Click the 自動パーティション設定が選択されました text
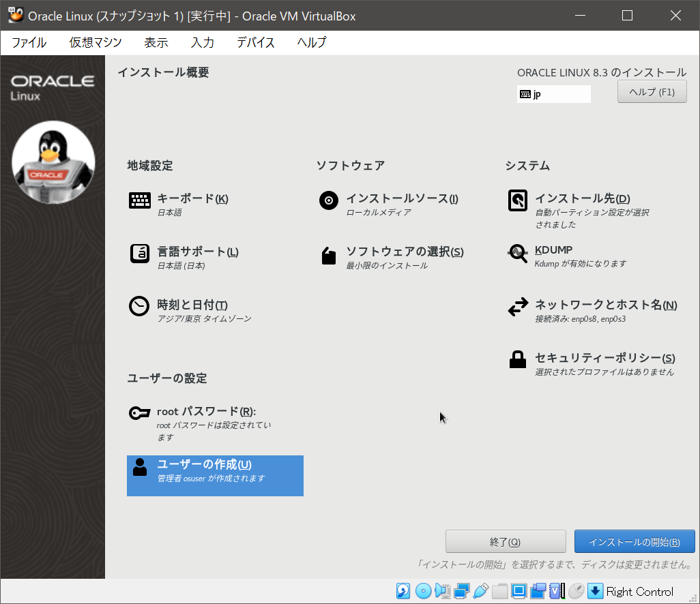This screenshot has height=604, width=700. (592, 219)
